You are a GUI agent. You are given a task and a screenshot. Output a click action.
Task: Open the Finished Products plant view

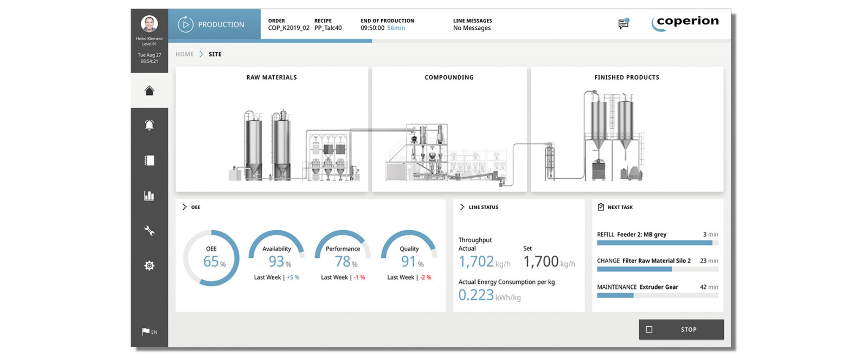click(x=627, y=130)
